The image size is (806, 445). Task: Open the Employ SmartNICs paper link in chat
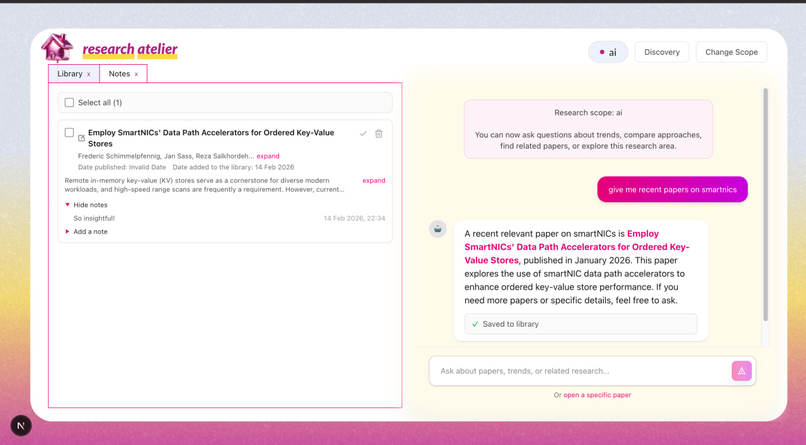[577, 247]
